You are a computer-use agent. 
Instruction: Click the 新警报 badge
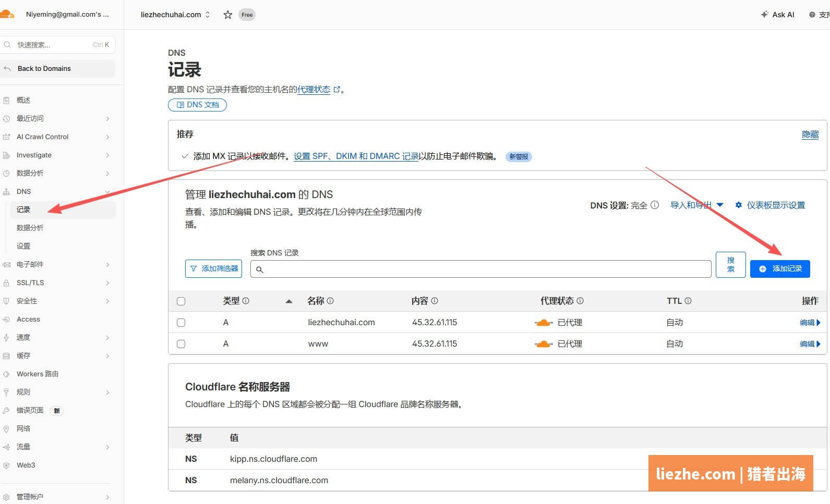tap(519, 156)
